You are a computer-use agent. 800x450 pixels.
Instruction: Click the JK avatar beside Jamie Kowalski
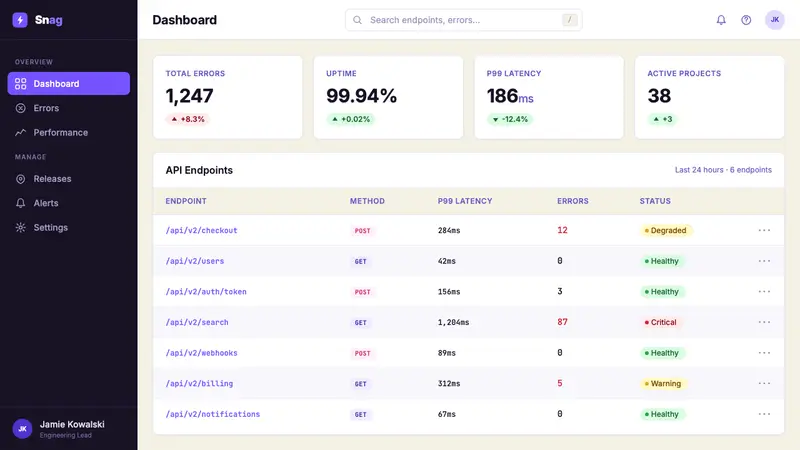22,429
